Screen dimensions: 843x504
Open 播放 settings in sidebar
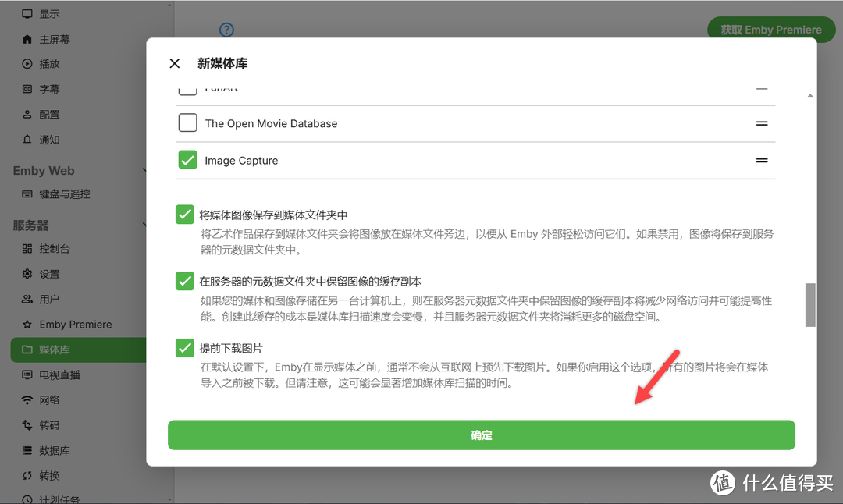click(x=49, y=64)
